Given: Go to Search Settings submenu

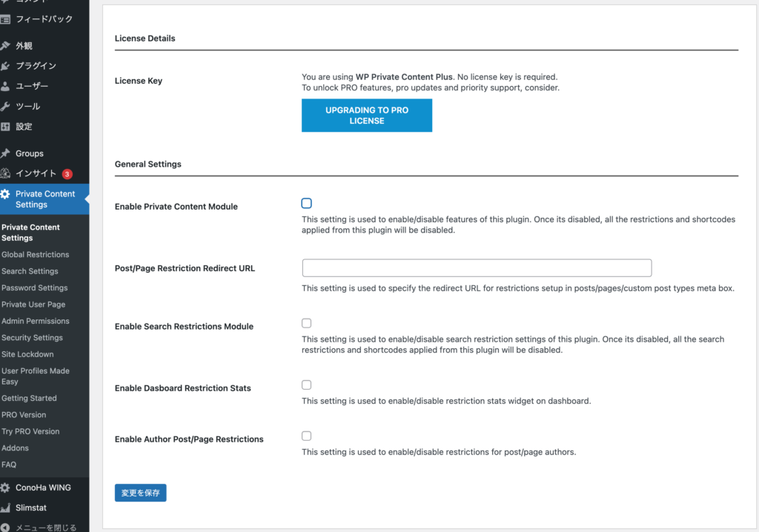Looking at the screenshot, I should [x=30, y=271].
